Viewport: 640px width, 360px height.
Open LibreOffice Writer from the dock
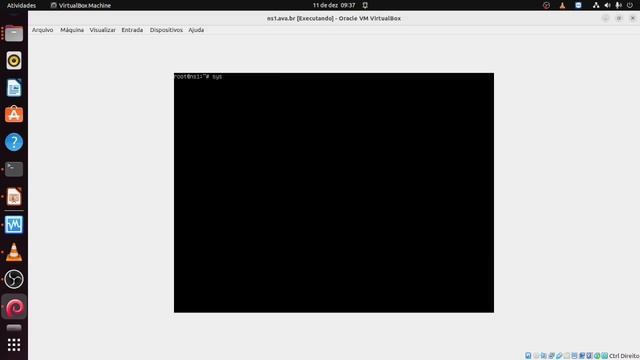pyautogui.click(x=14, y=88)
